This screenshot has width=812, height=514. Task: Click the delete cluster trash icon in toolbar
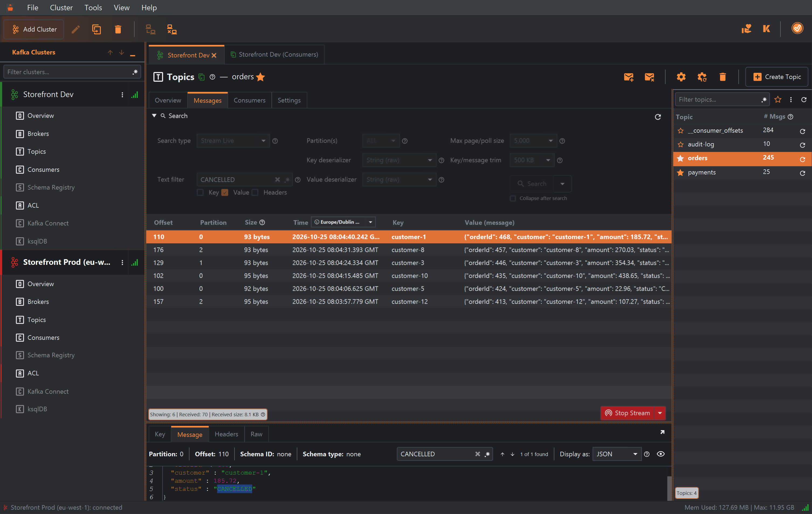click(118, 29)
